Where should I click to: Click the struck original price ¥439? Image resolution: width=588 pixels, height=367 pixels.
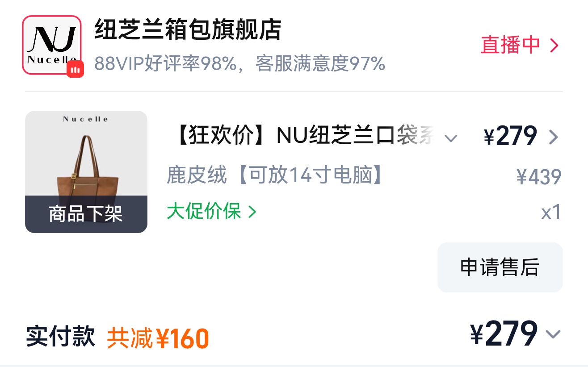[539, 177]
